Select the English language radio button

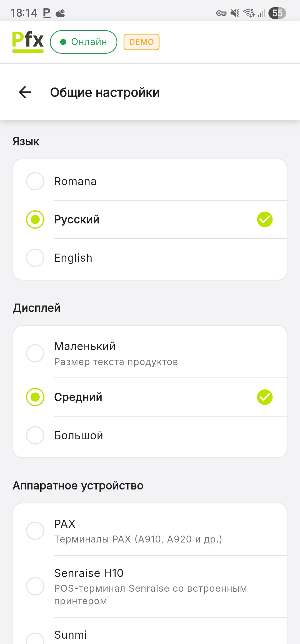pyautogui.click(x=35, y=258)
